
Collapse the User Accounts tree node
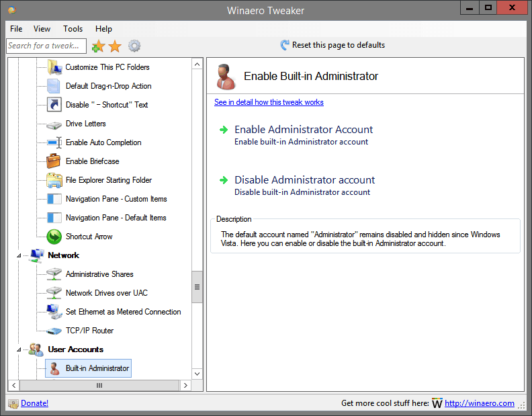19,349
